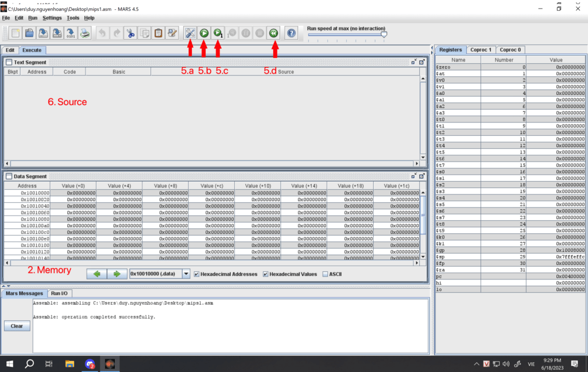Viewport: 588px width, 372px height.
Task: Toggle Hexadecimal Values checkbox
Action: tap(265, 274)
